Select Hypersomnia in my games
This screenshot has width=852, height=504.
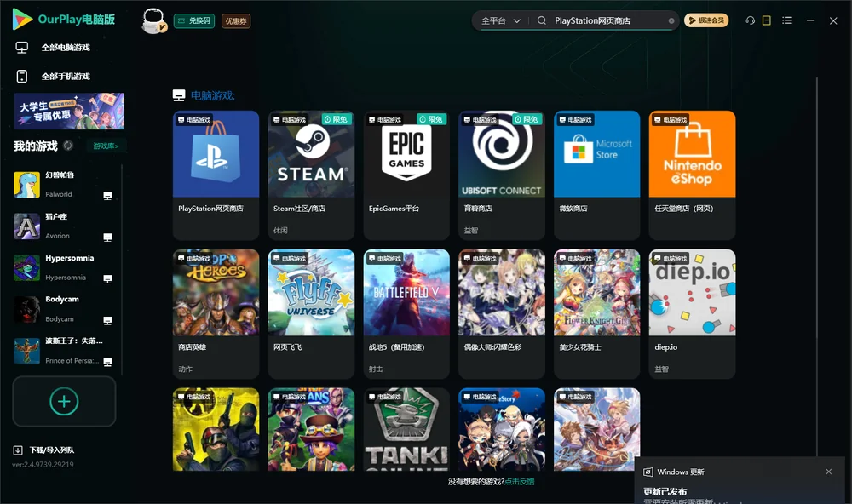point(64,267)
